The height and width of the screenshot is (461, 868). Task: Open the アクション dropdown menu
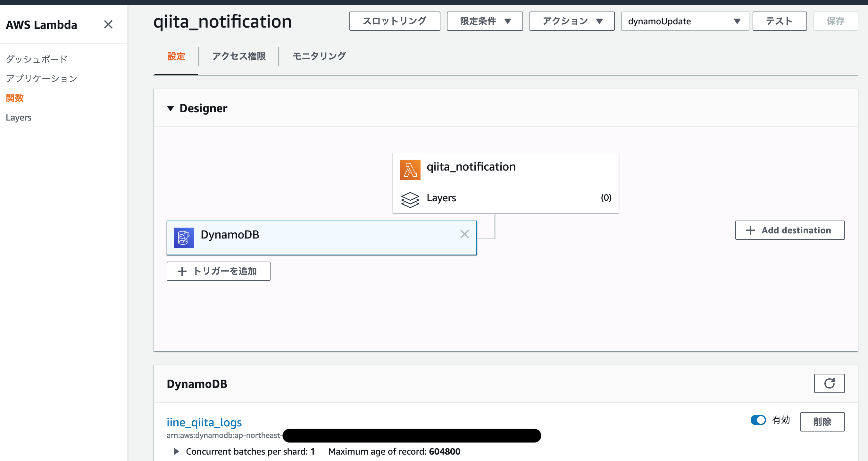coord(572,21)
